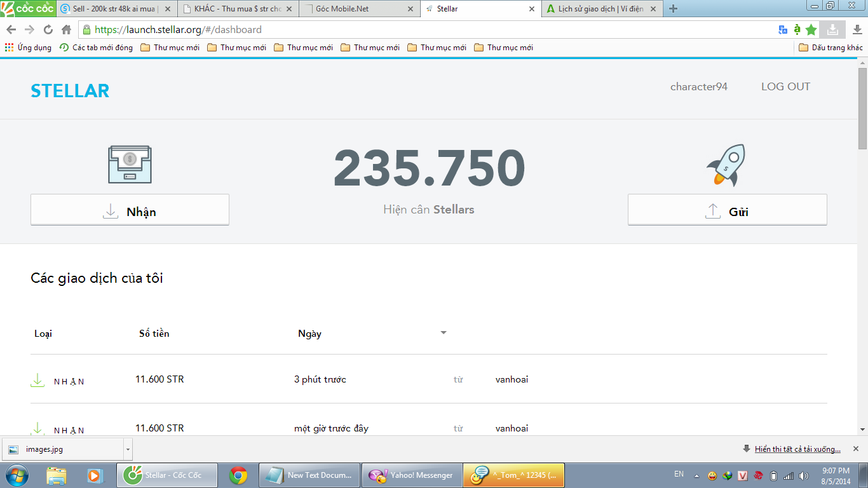Screen dimensions: 868x488
Task: Click the translate icon in address bar
Action: tap(783, 29)
